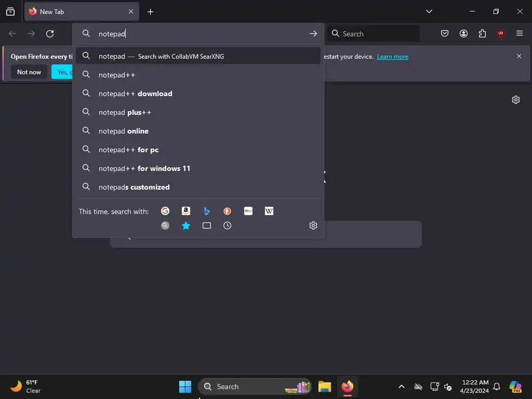This screenshot has height=399, width=532.
Task: Click Firefox icon in the taskbar
Action: 347,387
